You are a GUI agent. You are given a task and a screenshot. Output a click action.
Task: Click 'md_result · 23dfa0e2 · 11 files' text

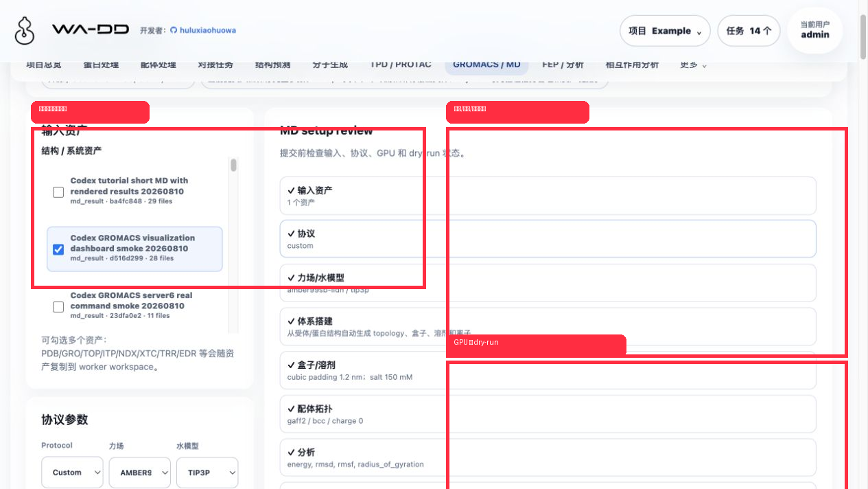point(120,316)
